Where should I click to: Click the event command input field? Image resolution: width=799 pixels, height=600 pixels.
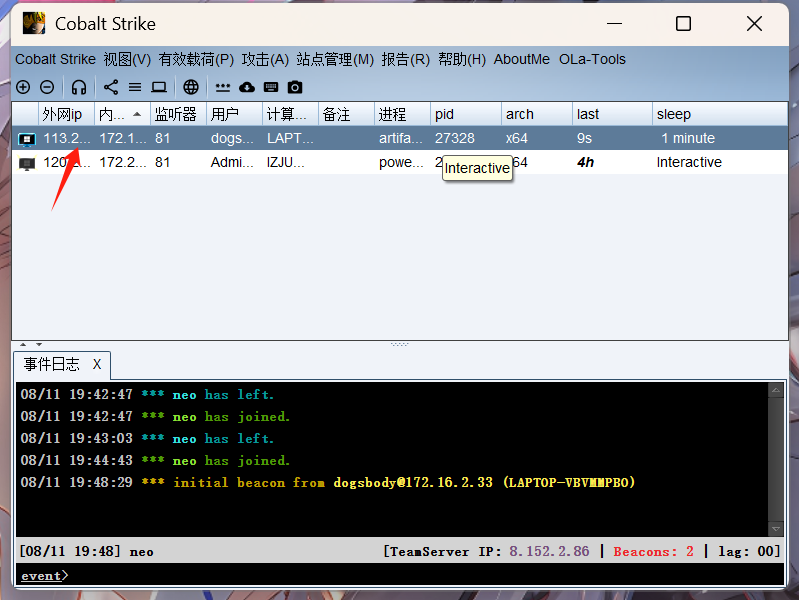pyautogui.click(x=400, y=575)
